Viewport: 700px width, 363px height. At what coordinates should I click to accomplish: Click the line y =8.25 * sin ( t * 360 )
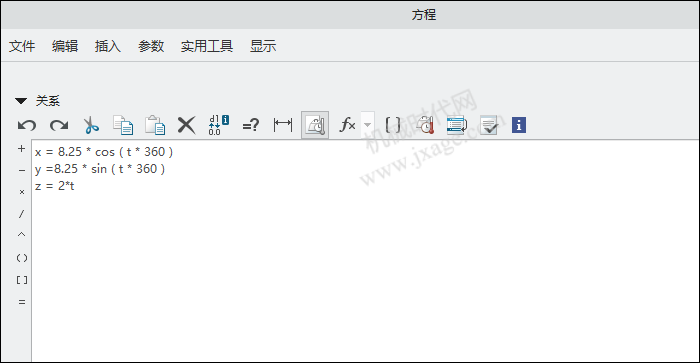click(100, 169)
